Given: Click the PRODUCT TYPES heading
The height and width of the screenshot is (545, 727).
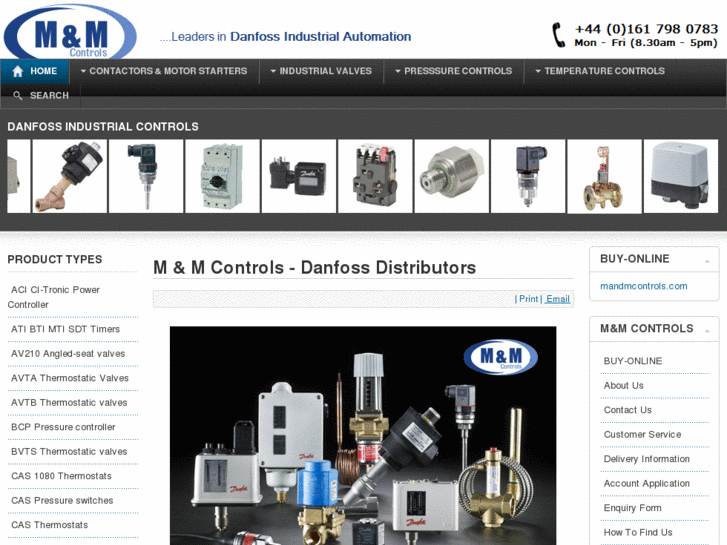Looking at the screenshot, I should (x=55, y=260).
